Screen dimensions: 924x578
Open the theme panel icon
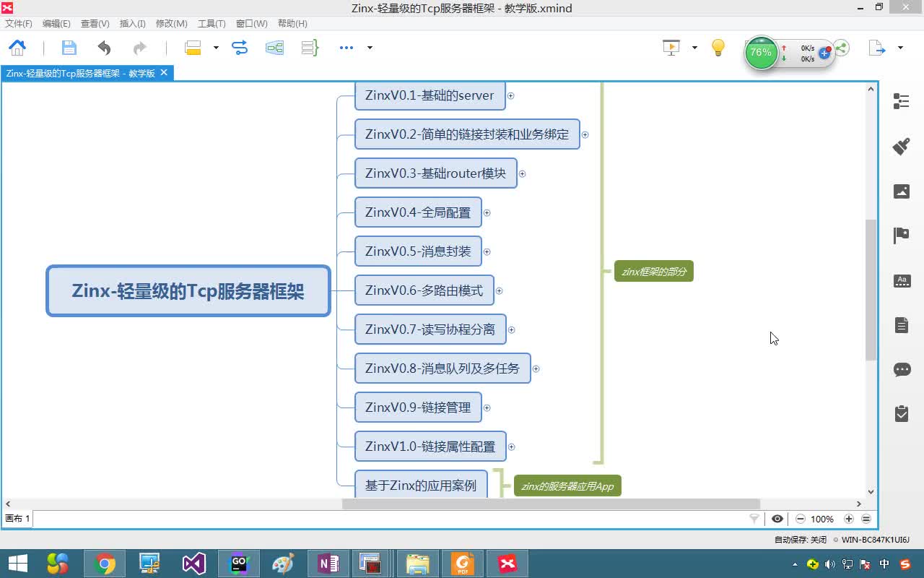click(x=902, y=281)
